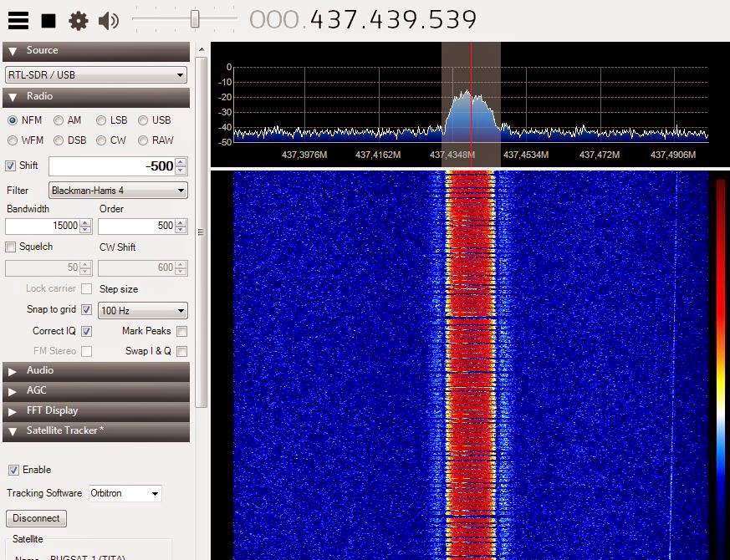Screen dimensions: 730x560
Task: Select DSB demodulation mode
Action: 59,140
